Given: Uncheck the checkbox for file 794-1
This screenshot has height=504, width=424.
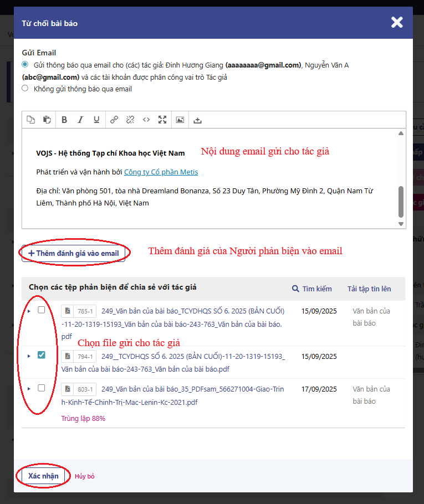Looking at the screenshot, I should pos(42,356).
